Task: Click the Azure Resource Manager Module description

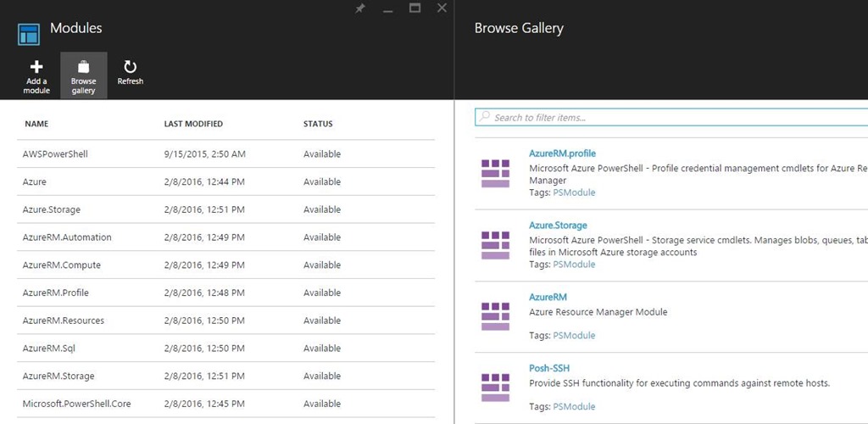Action: click(x=598, y=311)
